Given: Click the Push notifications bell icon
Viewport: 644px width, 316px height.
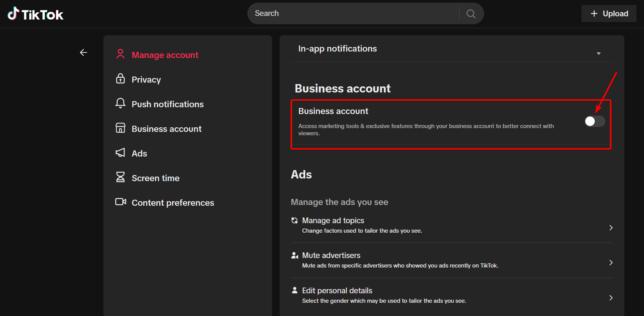Looking at the screenshot, I should click(120, 103).
